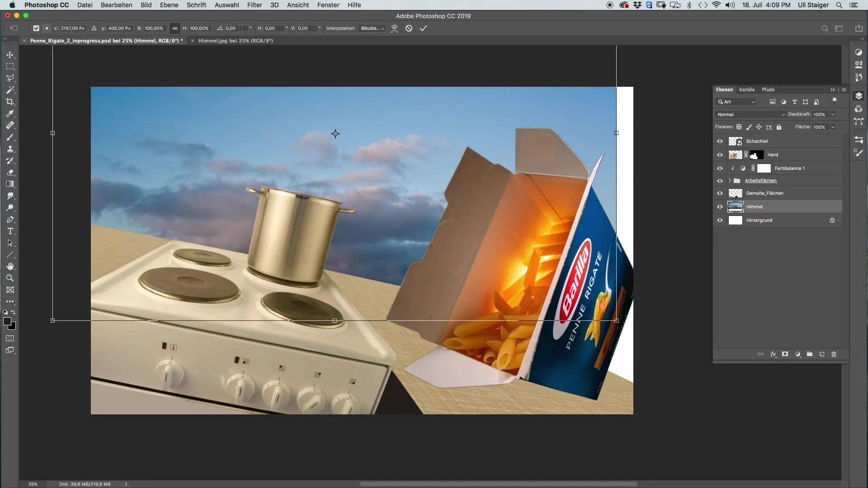Screen dimensions: 868x488
Task: Delete layer with trash icon
Action: [834, 354]
